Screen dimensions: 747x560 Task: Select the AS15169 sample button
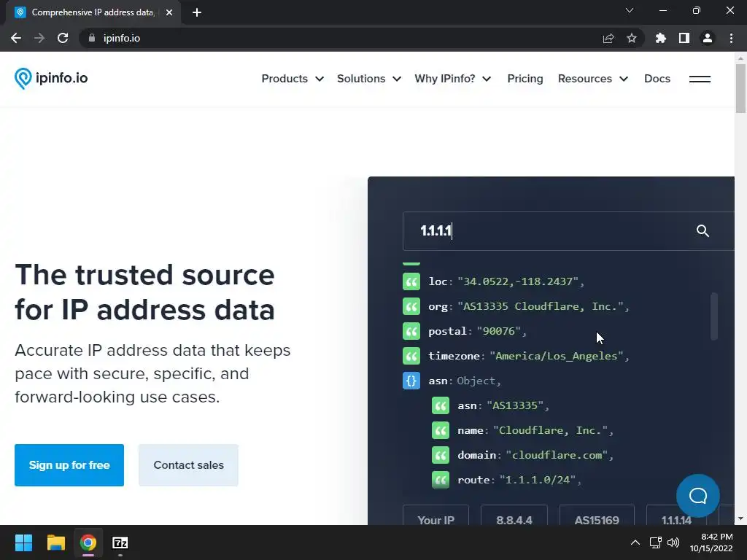[597, 516]
